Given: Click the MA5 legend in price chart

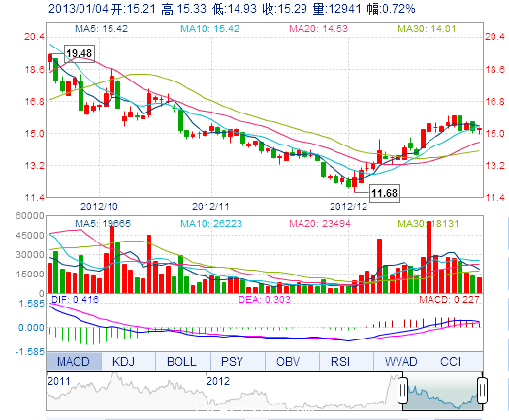Looking at the screenshot, I should (101, 28).
